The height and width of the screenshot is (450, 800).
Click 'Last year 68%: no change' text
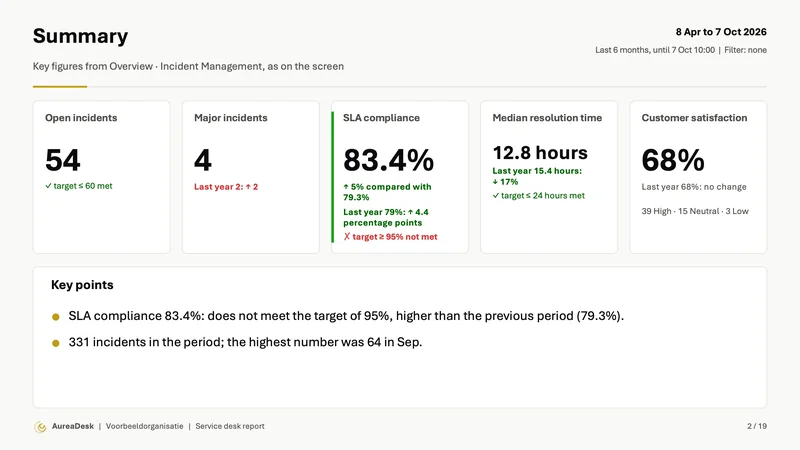click(x=694, y=187)
